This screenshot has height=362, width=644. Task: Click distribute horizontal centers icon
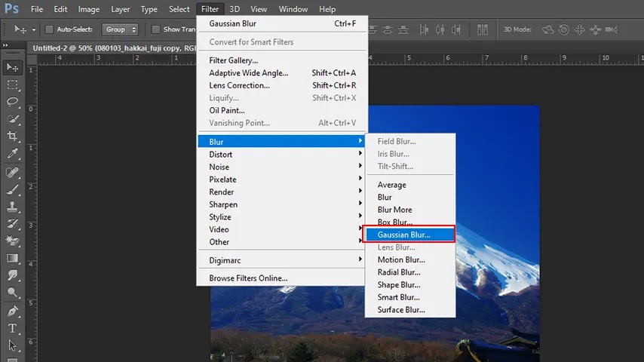pos(440,29)
